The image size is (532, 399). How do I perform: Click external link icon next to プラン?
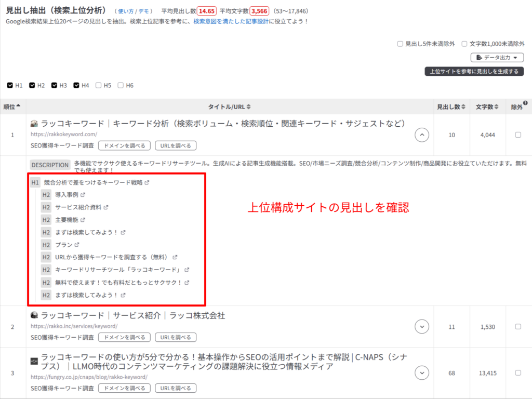click(76, 245)
